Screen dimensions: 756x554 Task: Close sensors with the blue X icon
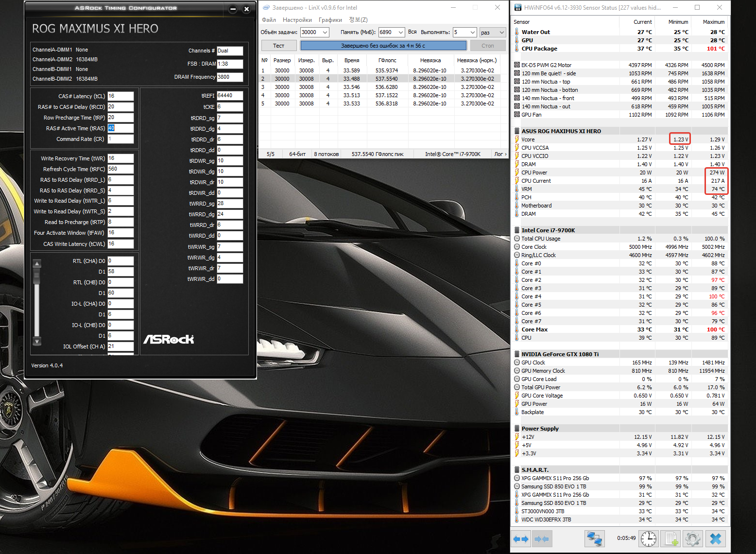tap(715, 538)
